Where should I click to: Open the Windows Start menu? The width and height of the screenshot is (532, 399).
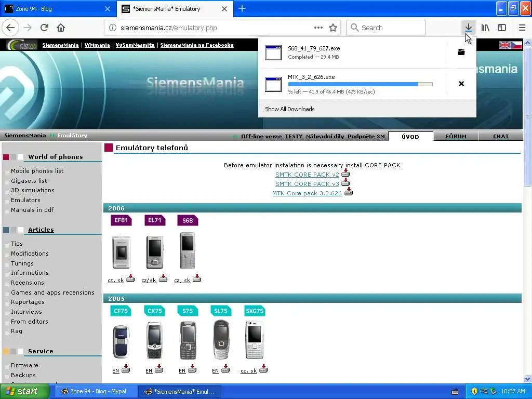pyautogui.click(x=24, y=391)
